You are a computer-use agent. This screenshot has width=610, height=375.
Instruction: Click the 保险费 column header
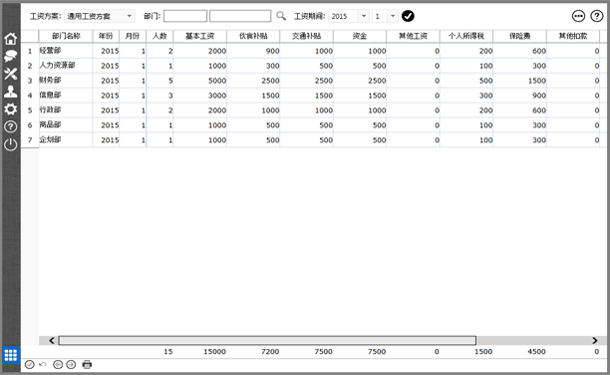(x=520, y=36)
